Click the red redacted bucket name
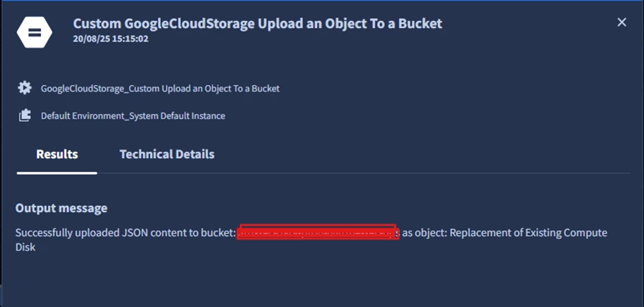The height and width of the screenshot is (307, 644). [x=318, y=232]
